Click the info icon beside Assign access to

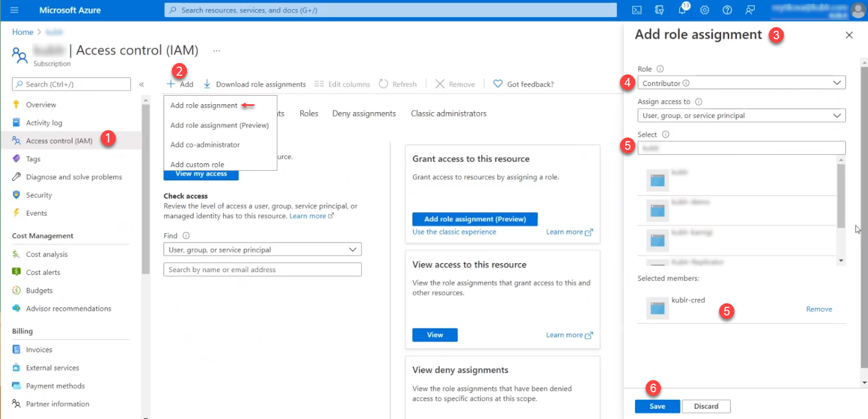click(699, 102)
